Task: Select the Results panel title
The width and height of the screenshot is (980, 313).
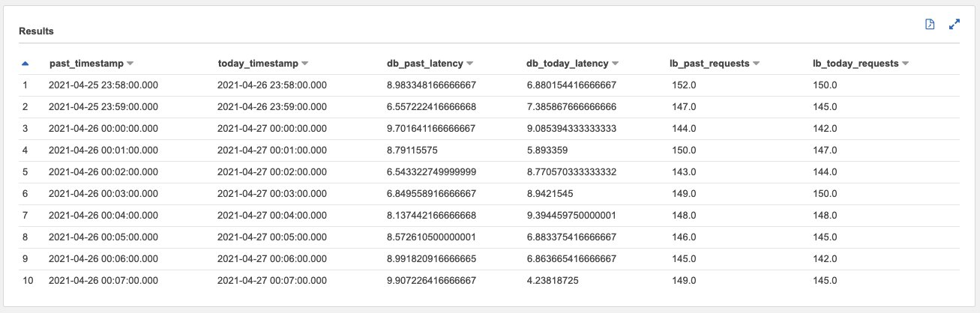Action: (36, 31)
